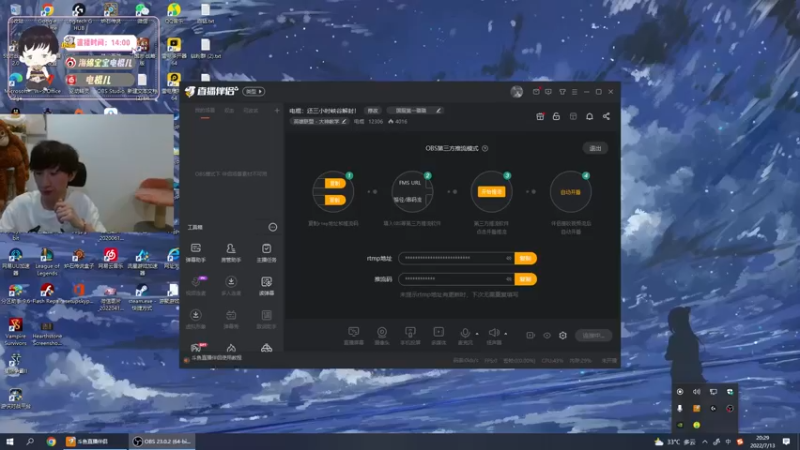This screenshot has height=450, width=800.
Task: Click the Windows Start button
Action: point(10,442)
